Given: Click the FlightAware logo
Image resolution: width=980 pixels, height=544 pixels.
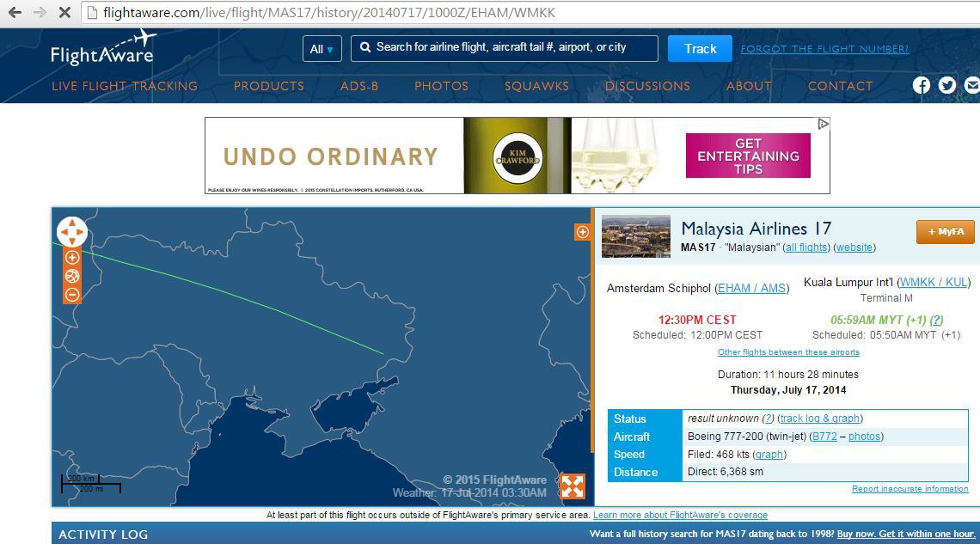Looking at the screenshot, I should click(103, 48).
